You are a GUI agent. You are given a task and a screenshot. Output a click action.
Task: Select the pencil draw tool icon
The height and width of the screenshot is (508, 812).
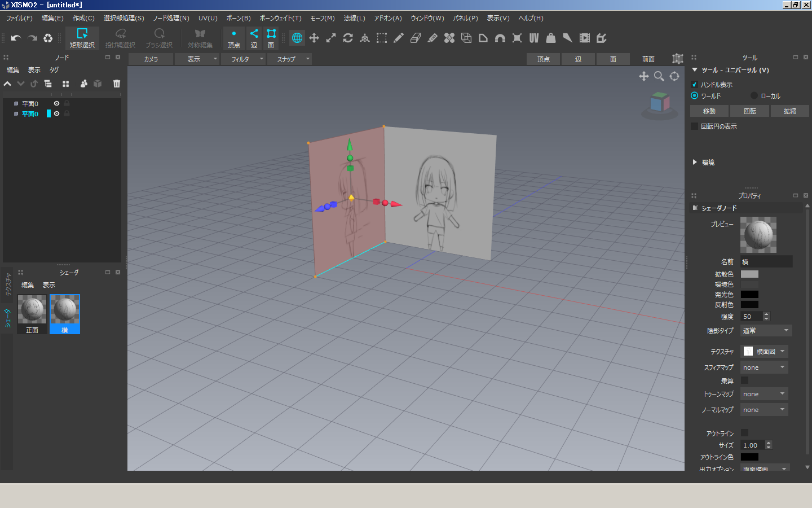tap(399, 38)
